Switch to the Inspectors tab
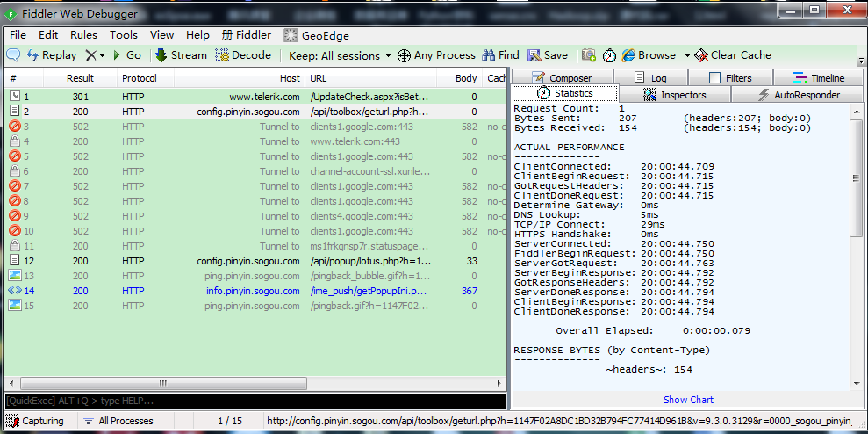 pos(674,95)
